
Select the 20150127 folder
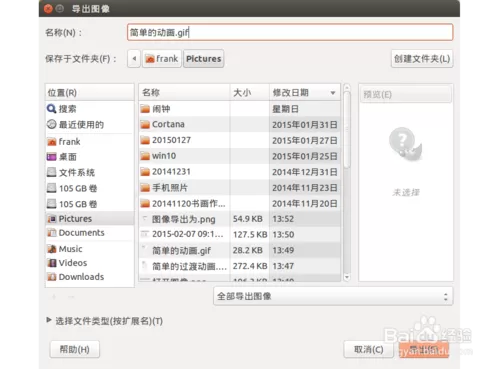240,140
